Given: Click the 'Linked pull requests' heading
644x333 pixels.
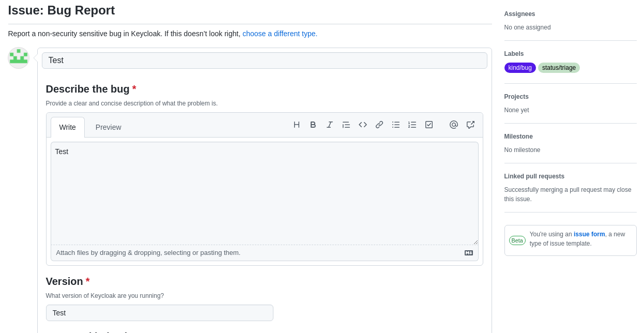Looking at the screenshot, I should coord(534,176).
